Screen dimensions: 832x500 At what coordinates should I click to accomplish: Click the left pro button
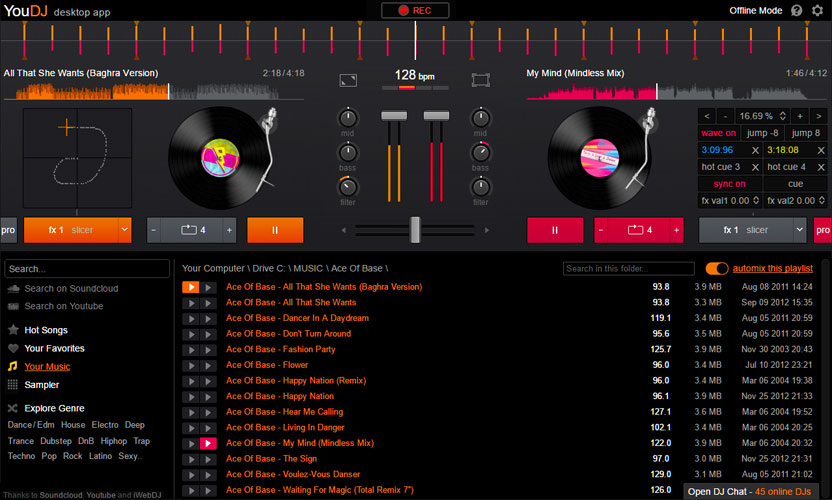[8, 230]
